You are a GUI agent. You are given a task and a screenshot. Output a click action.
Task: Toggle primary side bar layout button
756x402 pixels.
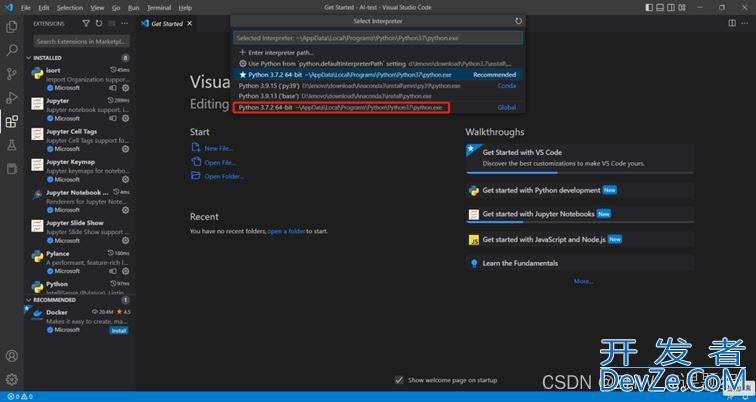tap(649, 7)
